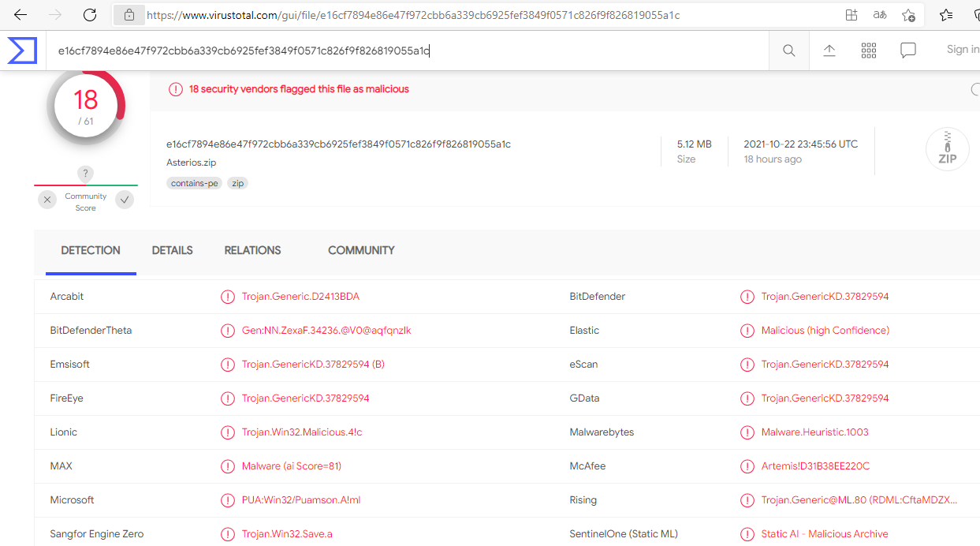Screen dimensions: 980x546
Task: Click the GData vendor name
Action: tap(586, 398)
